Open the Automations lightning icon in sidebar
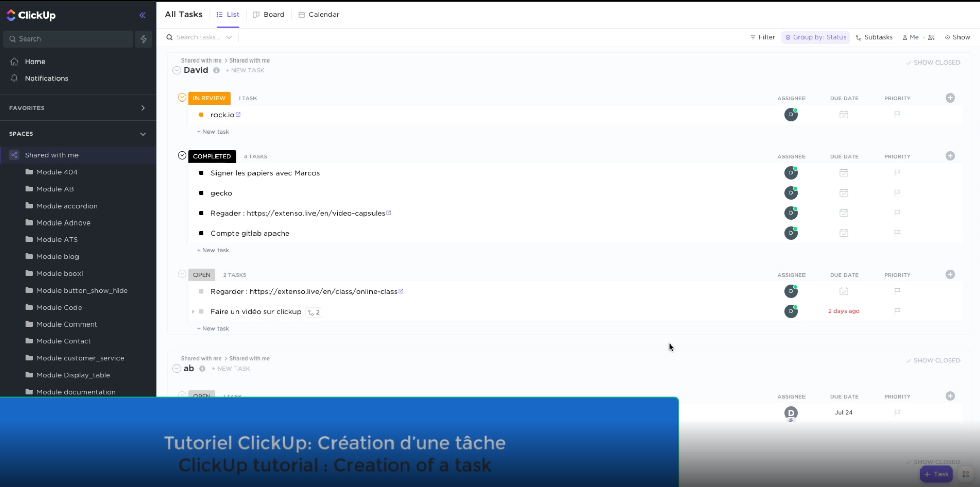The image size is (980, 487). 144,39
